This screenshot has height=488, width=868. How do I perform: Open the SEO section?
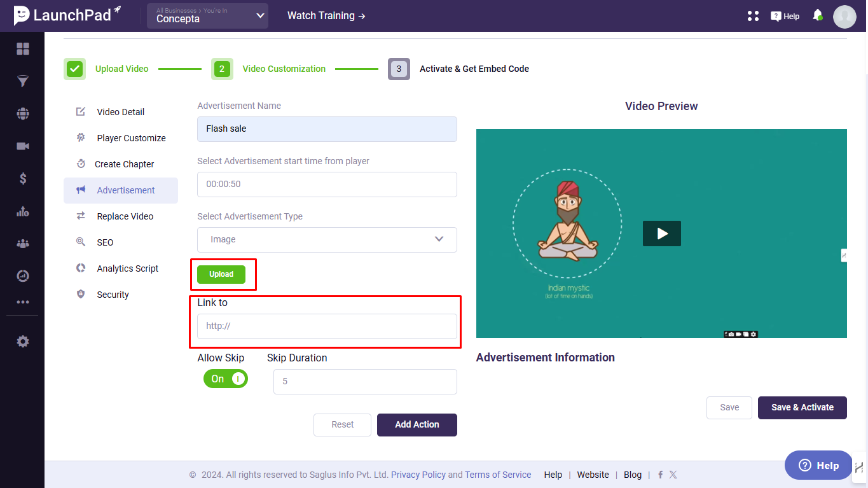pyautogui.click(x=121, y=242)
